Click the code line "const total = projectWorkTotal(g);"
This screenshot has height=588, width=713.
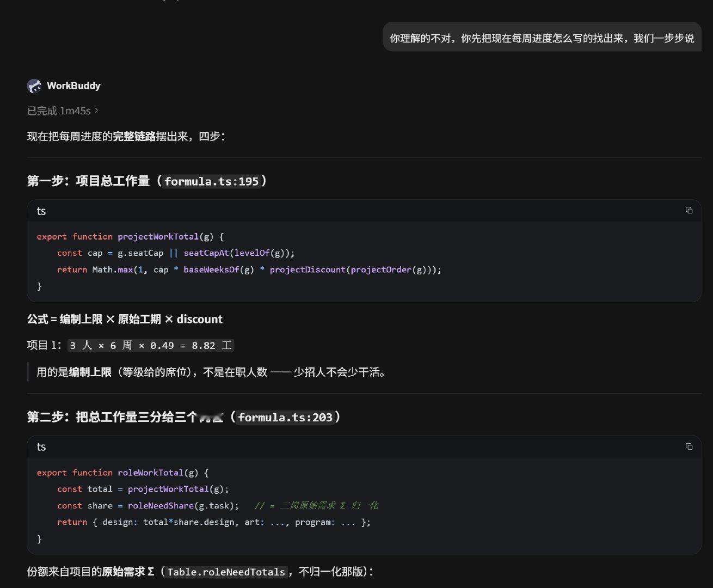pos(143,489)
